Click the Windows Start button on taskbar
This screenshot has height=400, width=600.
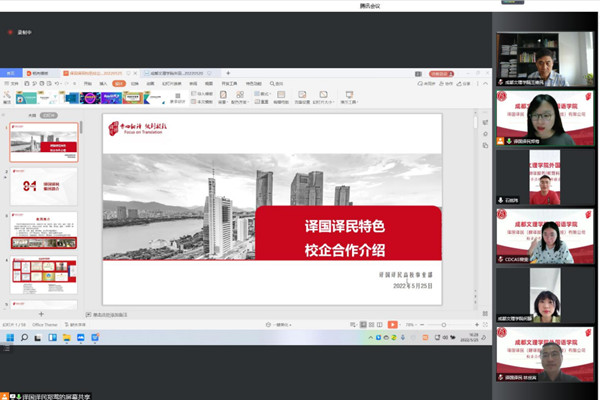[x=8, y=339]
